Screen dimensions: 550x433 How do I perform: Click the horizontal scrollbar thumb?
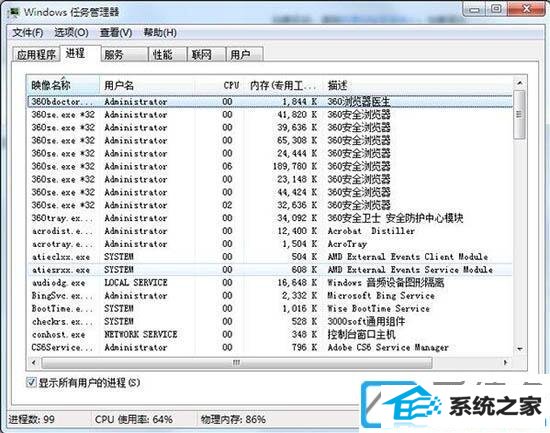(236, 362)
